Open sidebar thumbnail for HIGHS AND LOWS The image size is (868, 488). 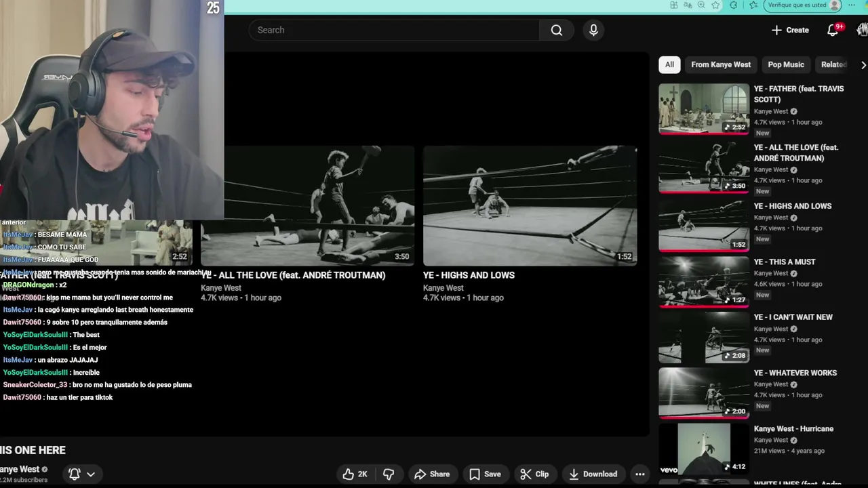[704, 226]
